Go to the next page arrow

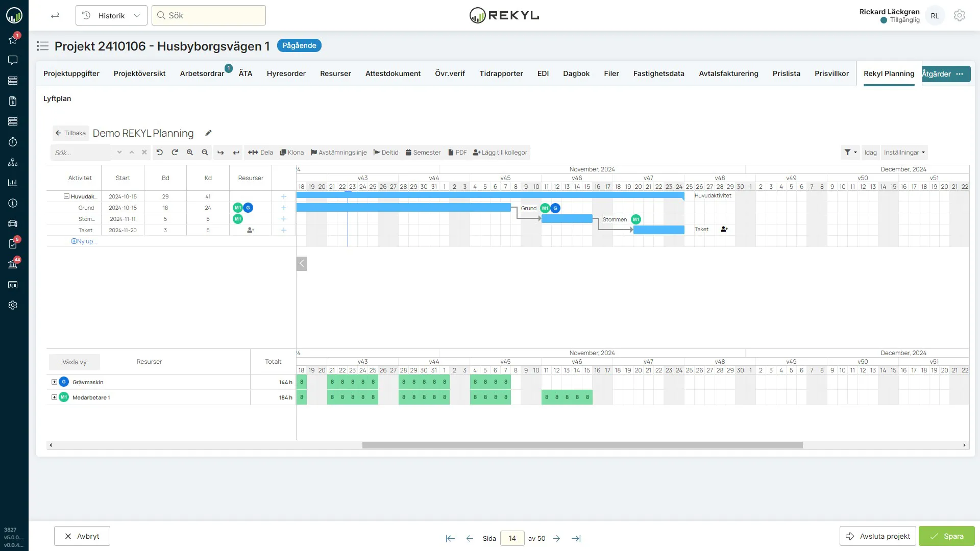[556, 538]
